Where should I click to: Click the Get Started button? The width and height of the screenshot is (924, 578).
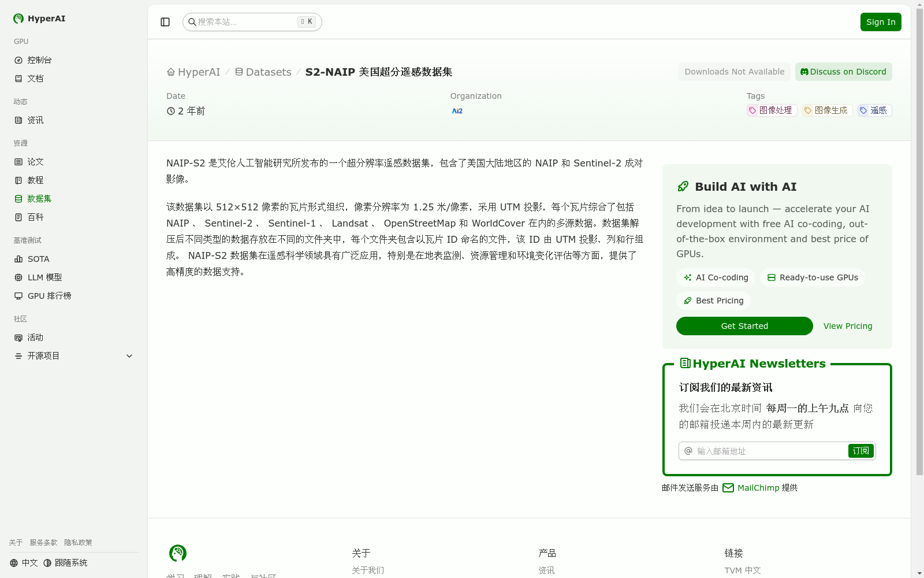(744, 326)
